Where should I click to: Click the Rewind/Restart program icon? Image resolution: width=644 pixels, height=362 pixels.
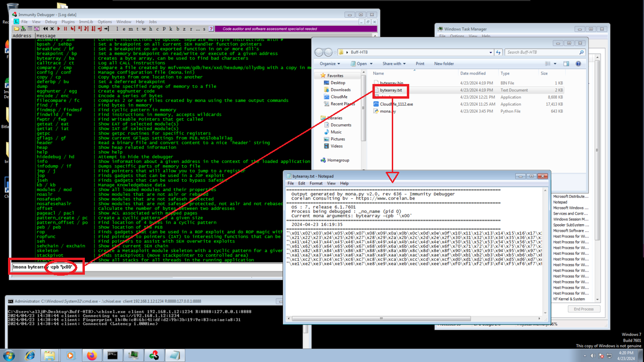click(45, 29)
